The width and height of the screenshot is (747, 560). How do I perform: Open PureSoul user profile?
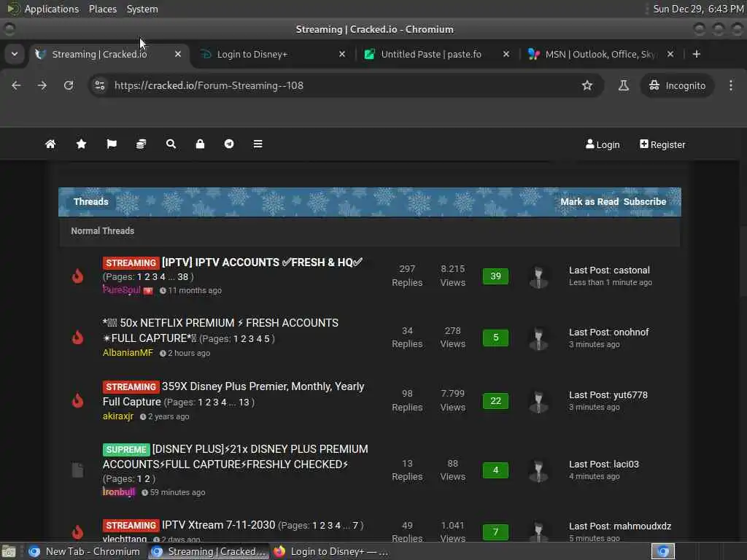122,290
